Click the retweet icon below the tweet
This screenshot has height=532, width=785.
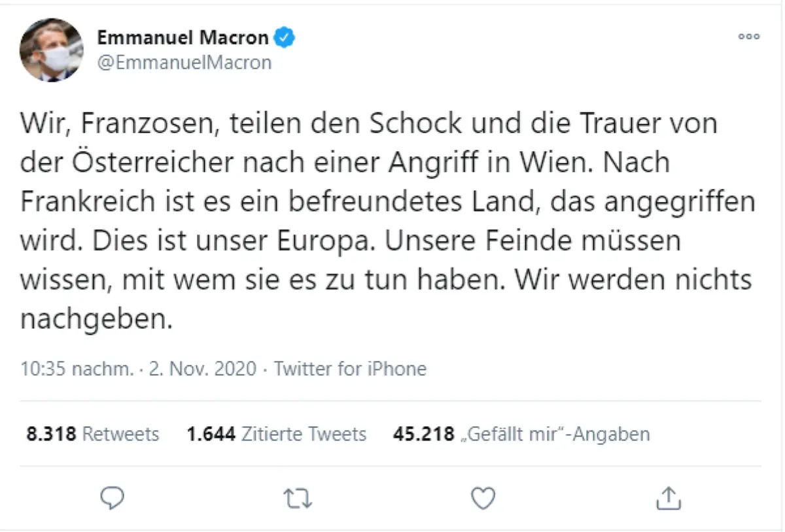298,498
